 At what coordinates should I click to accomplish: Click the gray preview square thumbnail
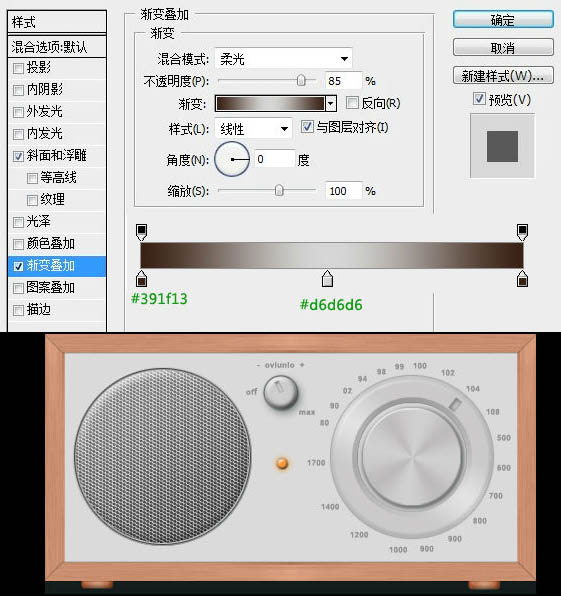pos(502,146)
